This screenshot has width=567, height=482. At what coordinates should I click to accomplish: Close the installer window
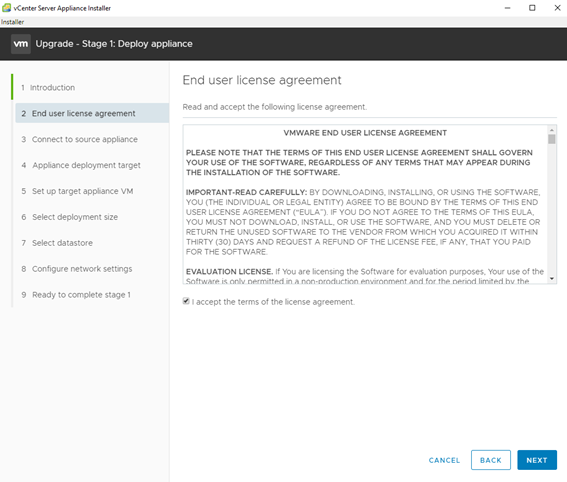click(557, 8)
